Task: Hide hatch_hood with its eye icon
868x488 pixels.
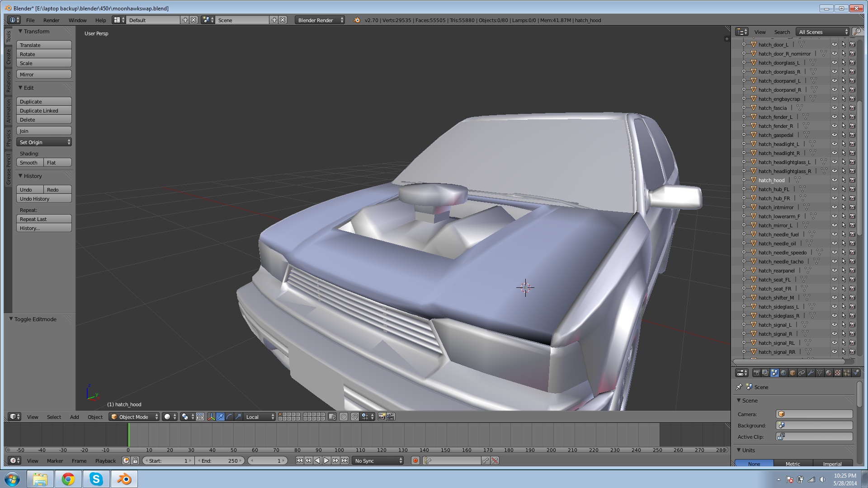Action: pos(835,180)
